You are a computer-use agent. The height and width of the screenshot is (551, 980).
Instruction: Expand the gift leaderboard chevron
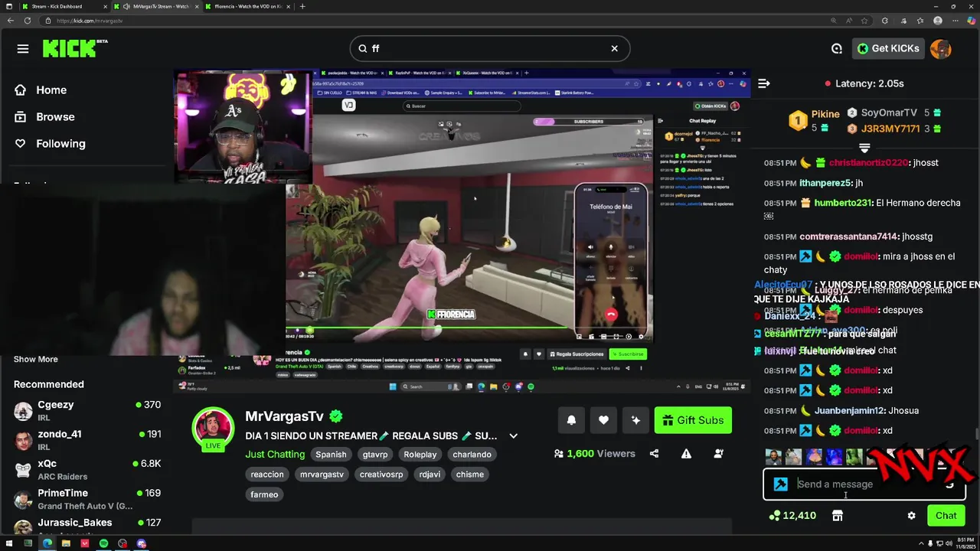864,147
